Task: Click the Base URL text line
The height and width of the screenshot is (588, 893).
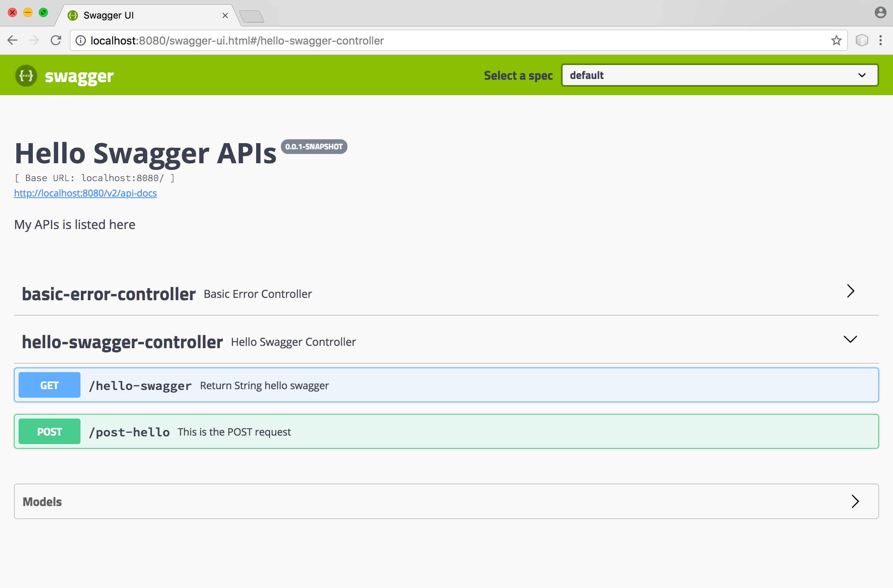Action: click(x=94, y=178)
